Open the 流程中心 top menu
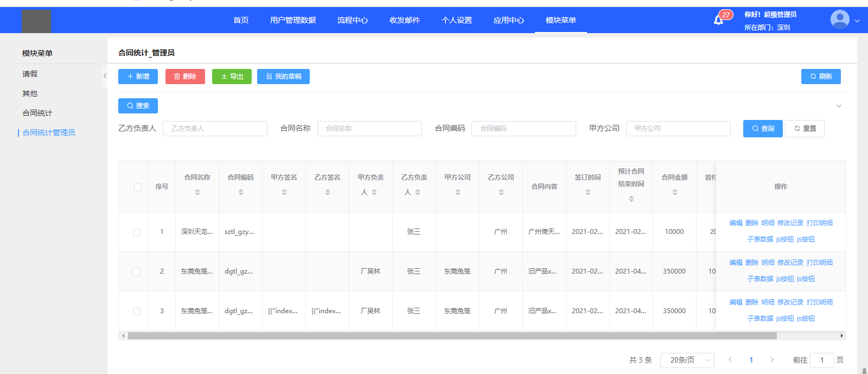 [x=353, y=20]
